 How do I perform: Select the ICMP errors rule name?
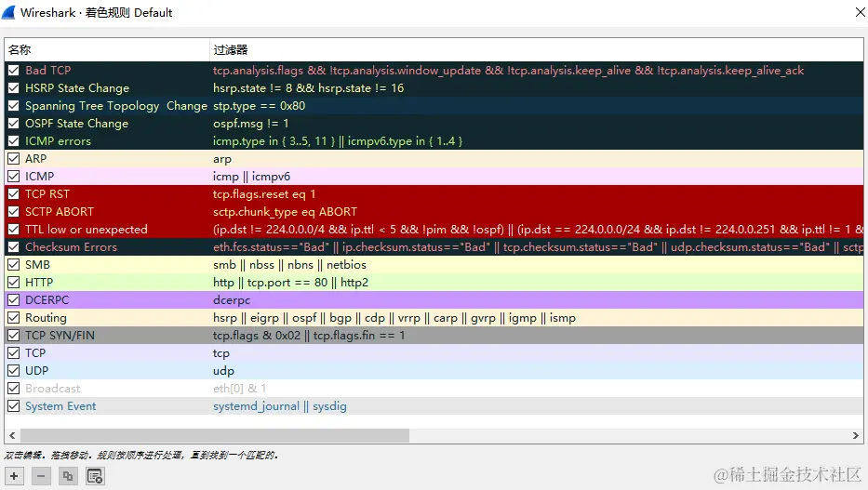tap(58, 141)
